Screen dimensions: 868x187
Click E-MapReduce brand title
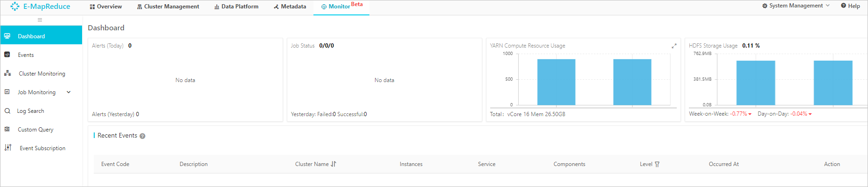pyautogui.click(x=47, y=7)
